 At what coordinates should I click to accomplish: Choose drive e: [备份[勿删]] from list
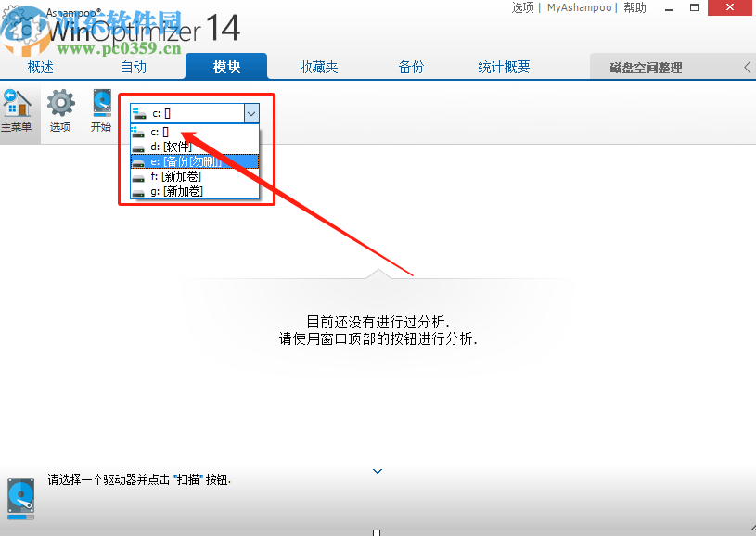coord(195,161)
